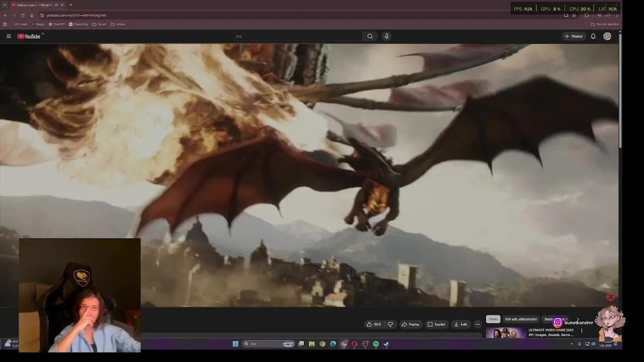Open Spotify from the taskbar
644x362 pixels.
pyautogui.click(x=376, y=344)
